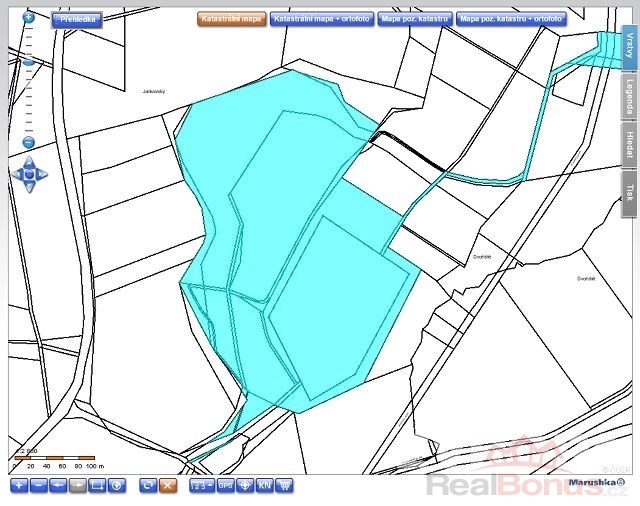Select the Katastrální mapa base layer

[x=229, y=18]
